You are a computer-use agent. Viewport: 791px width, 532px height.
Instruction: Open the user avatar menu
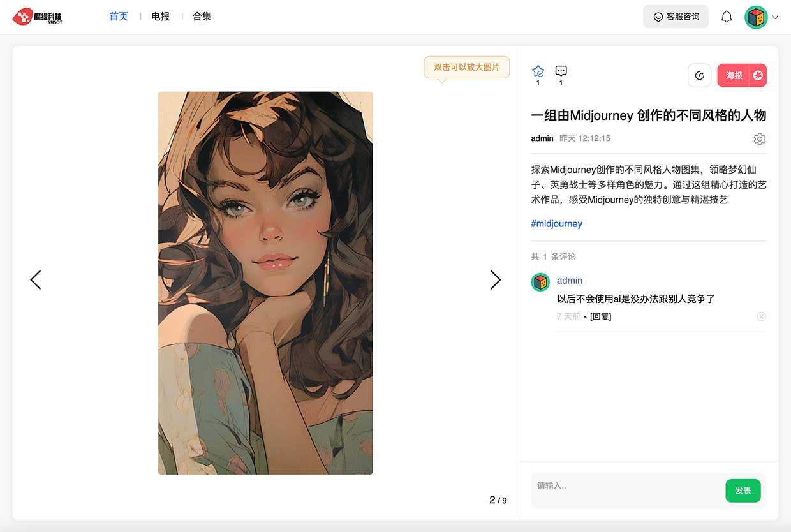point(756,17)
